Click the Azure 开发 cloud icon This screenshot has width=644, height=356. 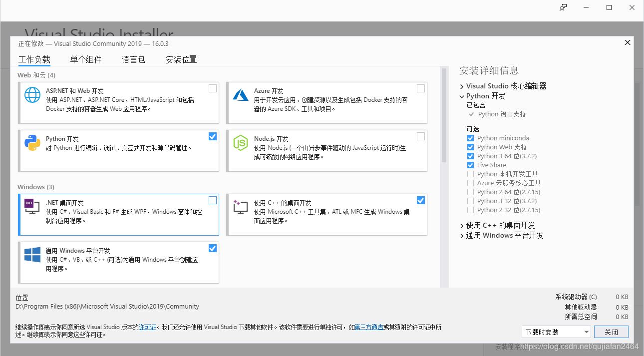point(240,96)
